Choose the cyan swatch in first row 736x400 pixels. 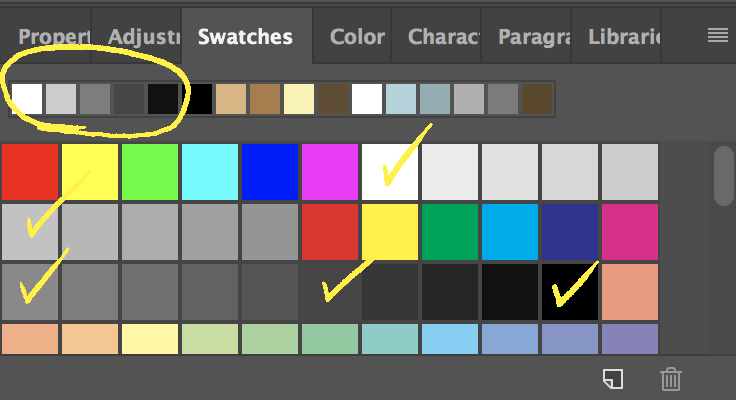[x=210, y=171]
